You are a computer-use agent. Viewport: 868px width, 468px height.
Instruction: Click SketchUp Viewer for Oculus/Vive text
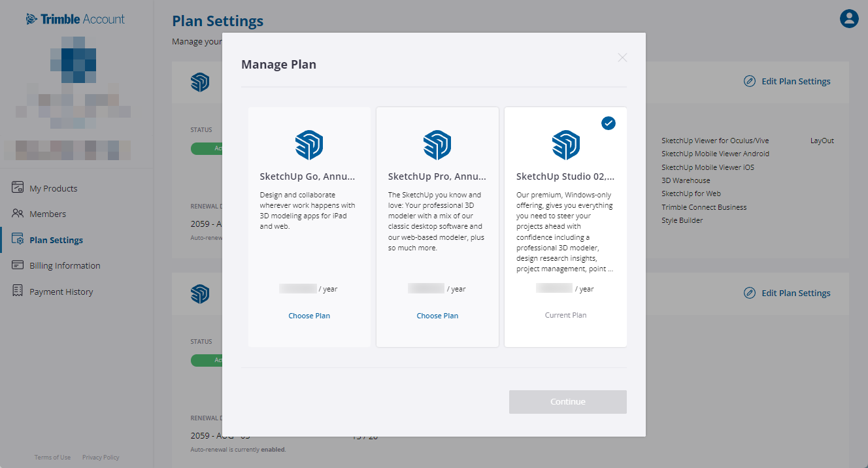pyautogui.click(x=715, y=141)
